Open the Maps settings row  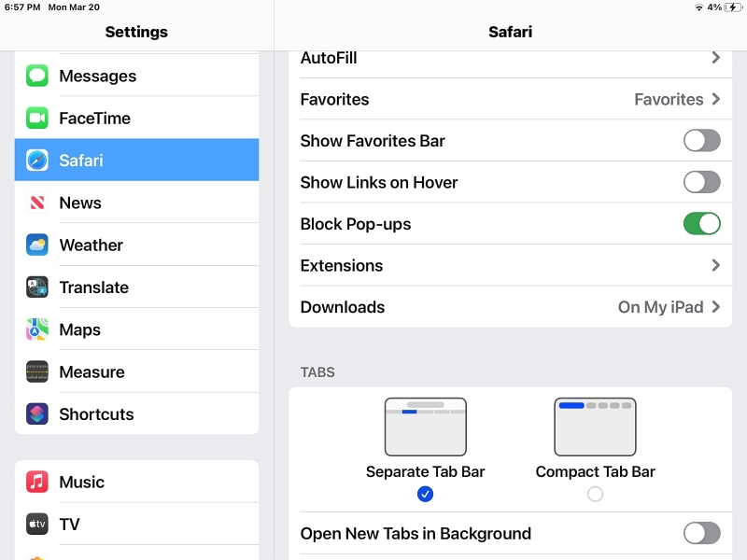[x=136, y=329]
